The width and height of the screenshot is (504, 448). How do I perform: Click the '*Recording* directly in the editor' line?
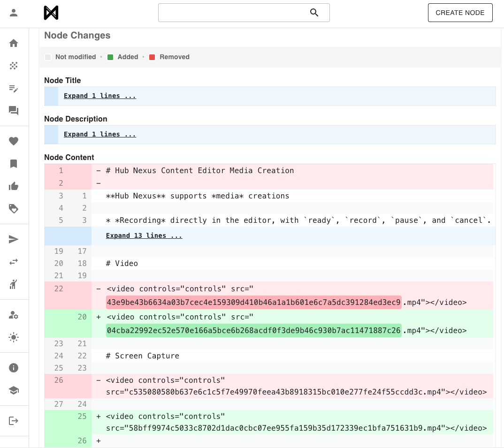[298, 220]
